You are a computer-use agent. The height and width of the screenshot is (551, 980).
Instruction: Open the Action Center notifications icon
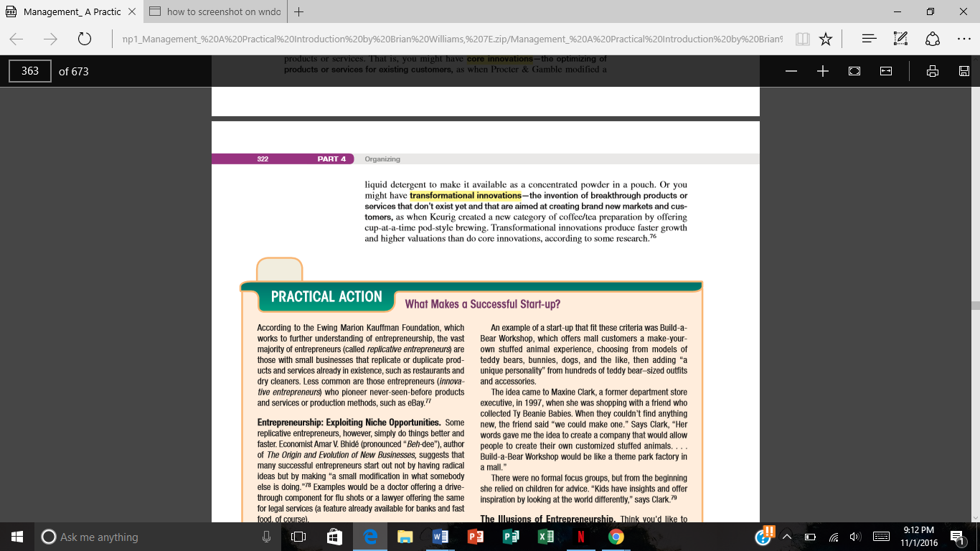click(x=957, y=537)
